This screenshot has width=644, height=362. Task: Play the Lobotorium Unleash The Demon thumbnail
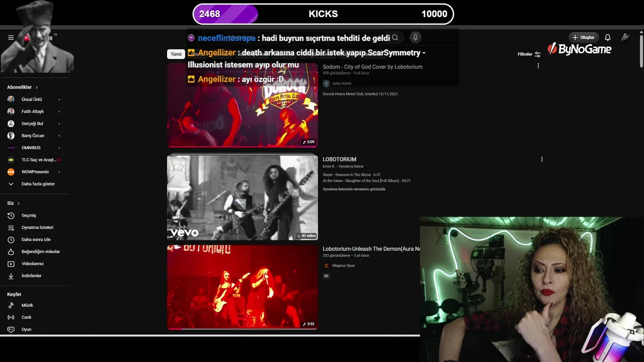243,287
